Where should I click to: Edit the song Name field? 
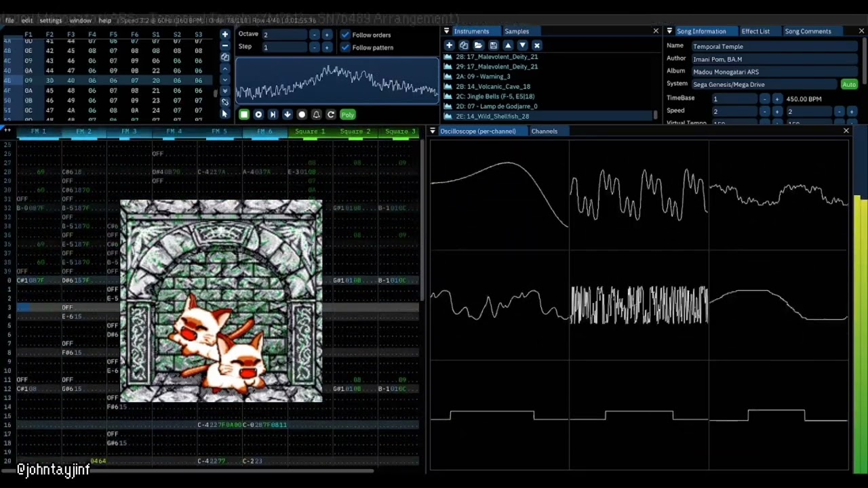[774, 46]
